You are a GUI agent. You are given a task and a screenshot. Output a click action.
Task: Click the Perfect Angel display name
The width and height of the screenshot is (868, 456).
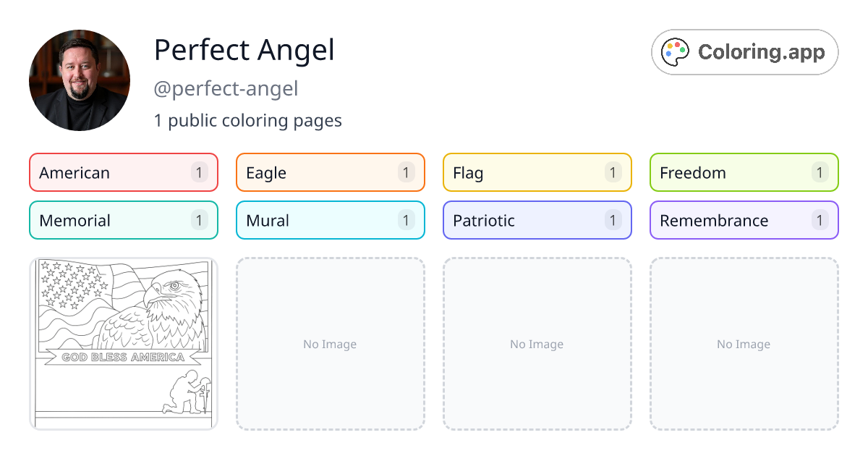[244, 50]
